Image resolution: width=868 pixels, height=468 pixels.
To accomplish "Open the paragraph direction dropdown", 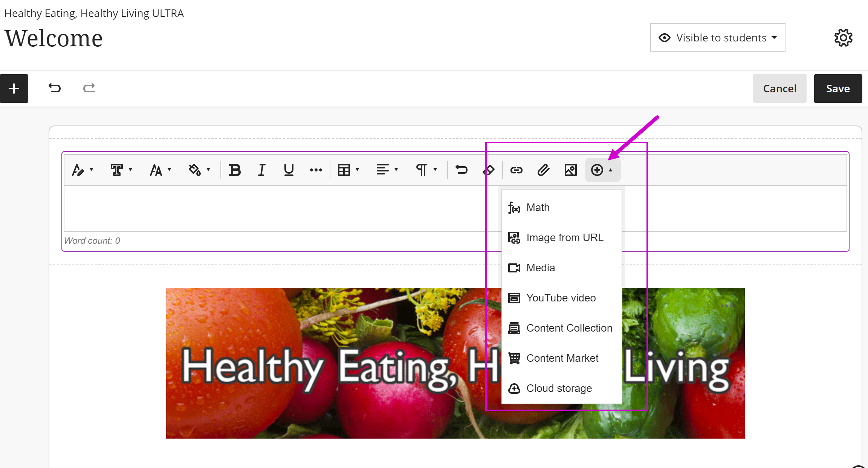I will point(426,170).
